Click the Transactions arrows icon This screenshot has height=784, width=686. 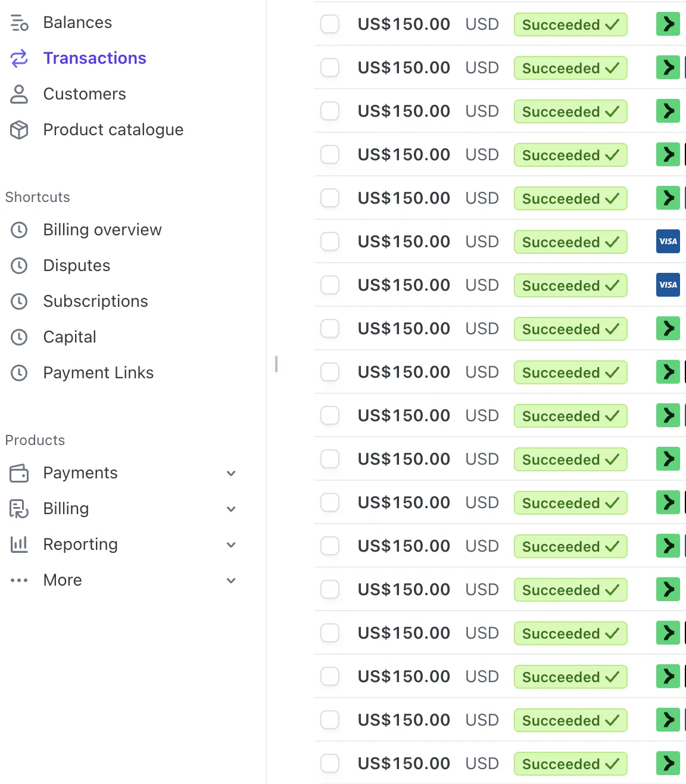click(19, 58)
